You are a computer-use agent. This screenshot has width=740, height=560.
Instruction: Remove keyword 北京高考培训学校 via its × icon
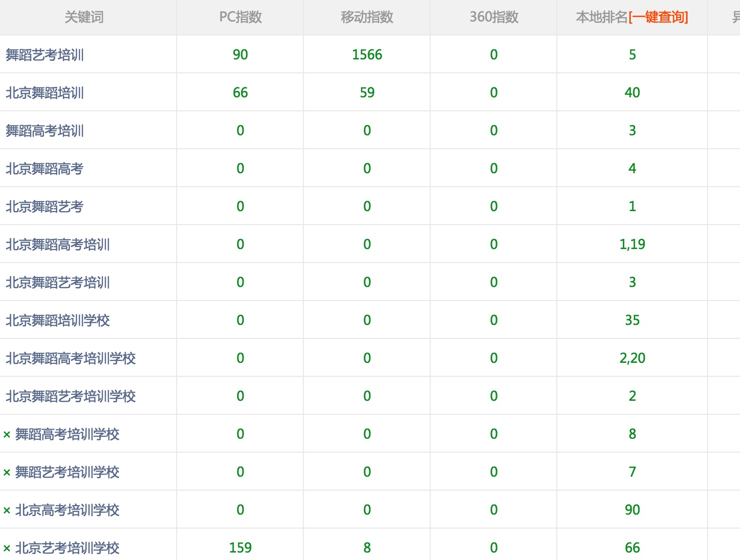(7, 511)
